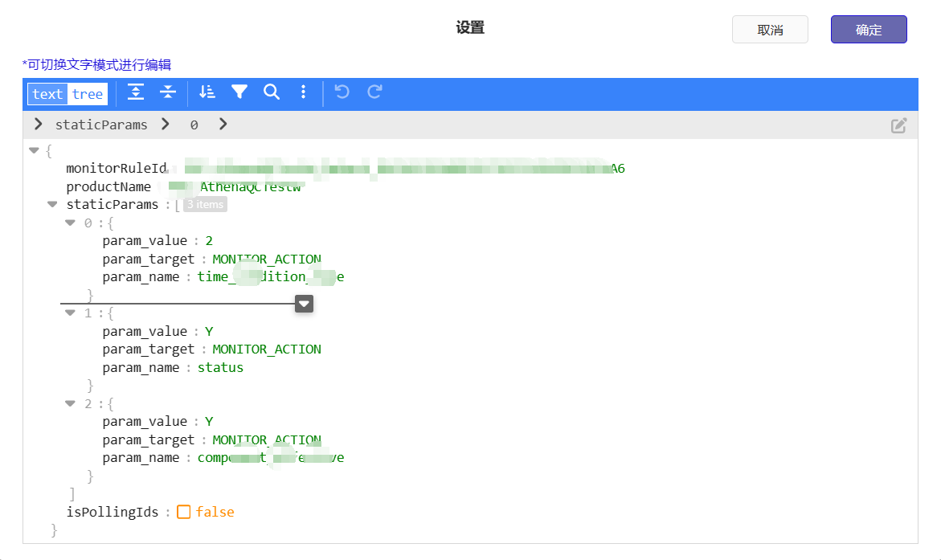Click the Undo arrow icon
This screenshot has width=941, height=560.
point(342,93)
